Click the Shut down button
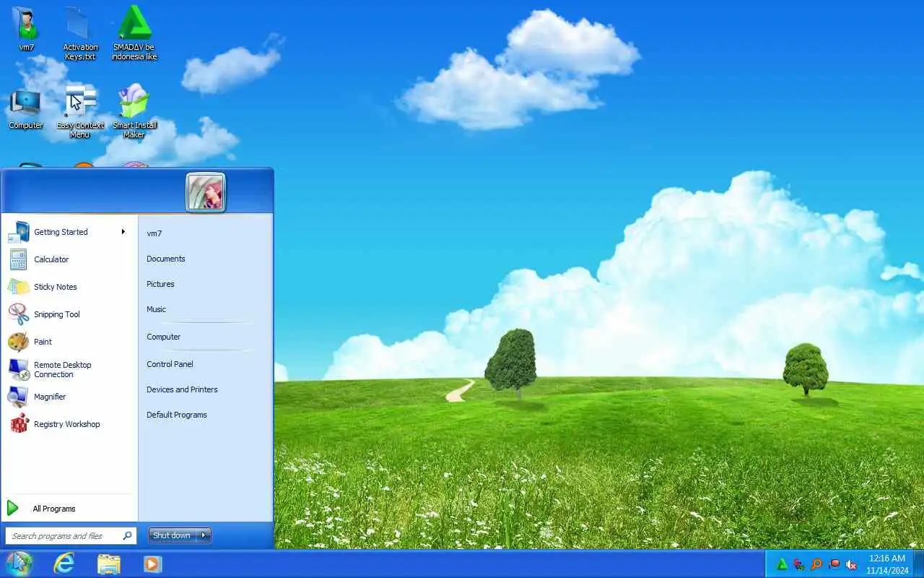Screen dimensions: 924x578 click(172, 535)
